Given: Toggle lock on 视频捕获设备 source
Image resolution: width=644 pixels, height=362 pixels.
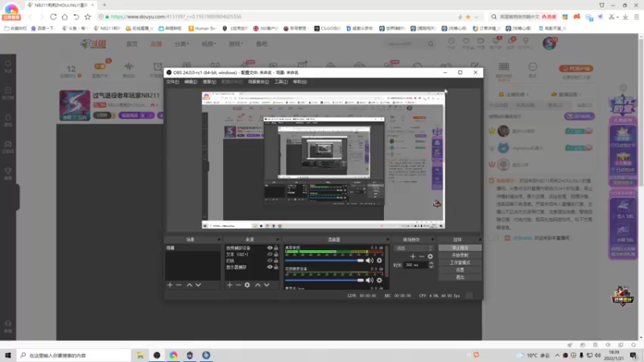Looking at the screenshot, I should click(x=276, y=248).
